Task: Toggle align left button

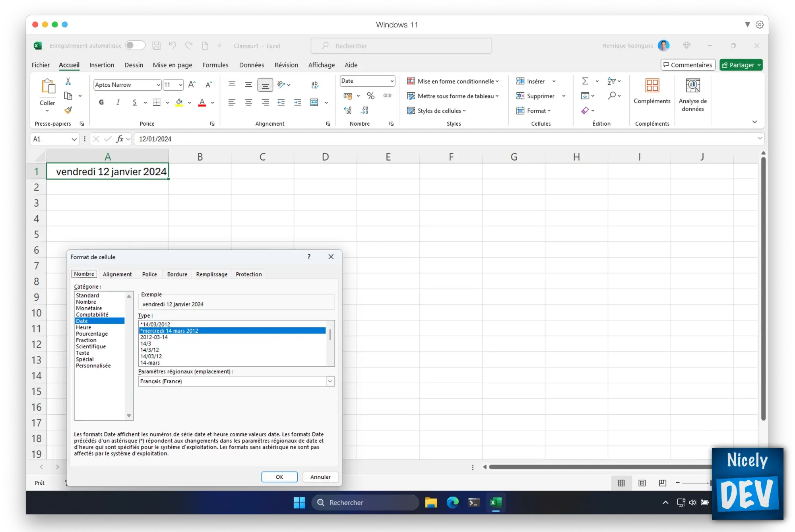Action: 232,103
